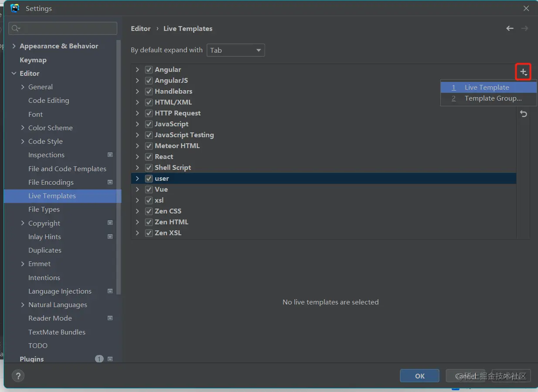Open the Keymap settings page
This screenshot has height=392, width=538.
[33, 60]
